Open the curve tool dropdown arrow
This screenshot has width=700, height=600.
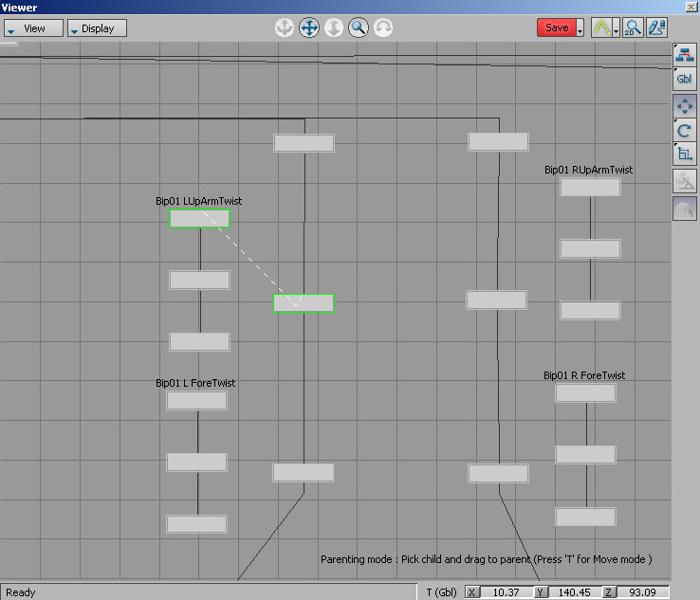pyautogui.click(x=617, y=27)
